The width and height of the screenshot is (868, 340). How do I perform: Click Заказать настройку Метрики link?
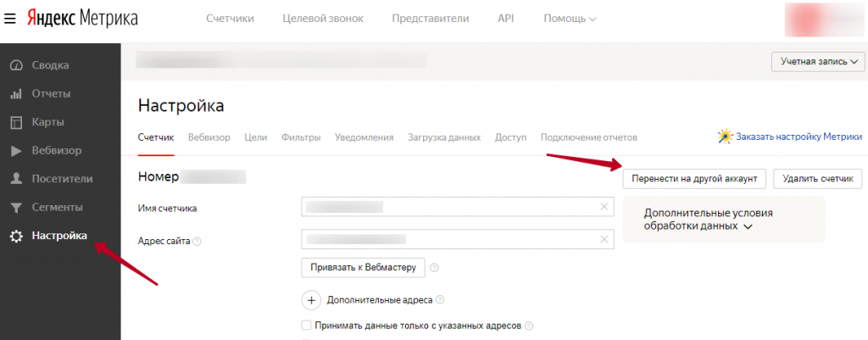pyautogui.click(x=798, y=137)
